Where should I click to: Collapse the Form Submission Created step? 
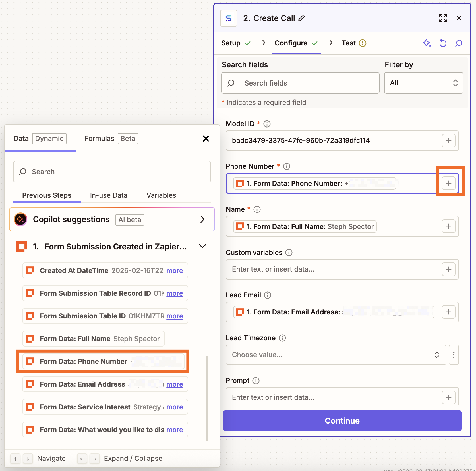[202, 246]
